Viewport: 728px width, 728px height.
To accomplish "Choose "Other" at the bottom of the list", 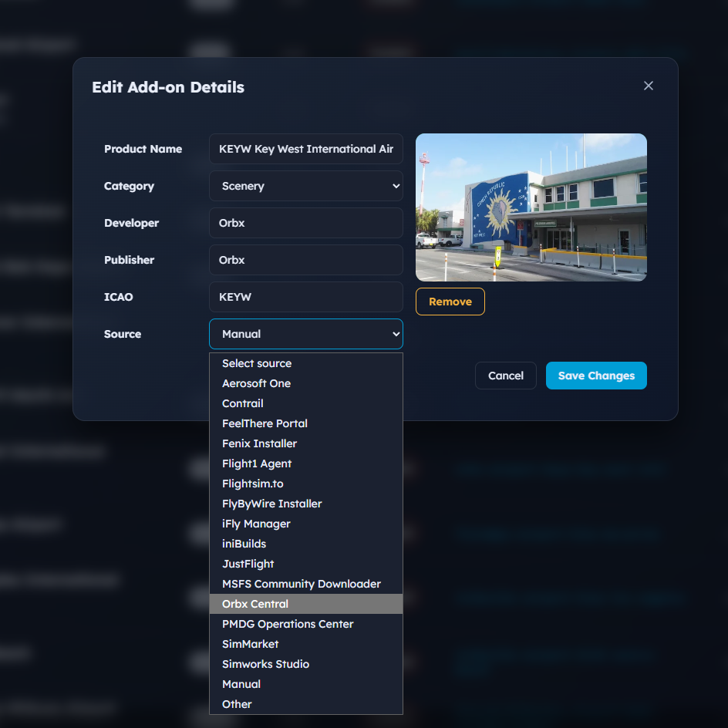I will tap(237, 704).
